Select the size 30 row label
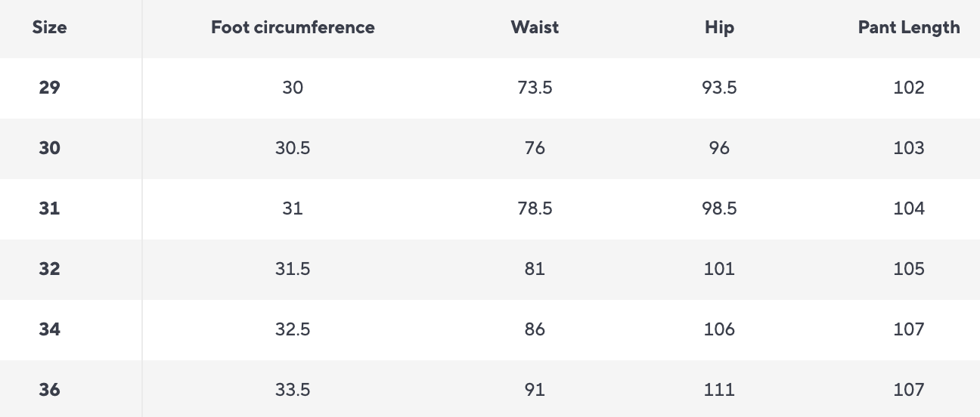980x417 pixels. [49, 148]
